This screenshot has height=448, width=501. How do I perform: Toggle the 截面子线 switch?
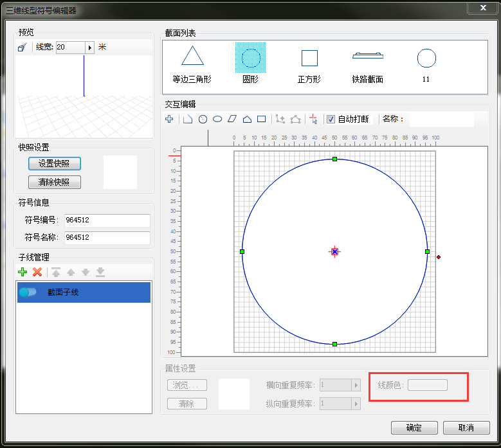[28, 292]
